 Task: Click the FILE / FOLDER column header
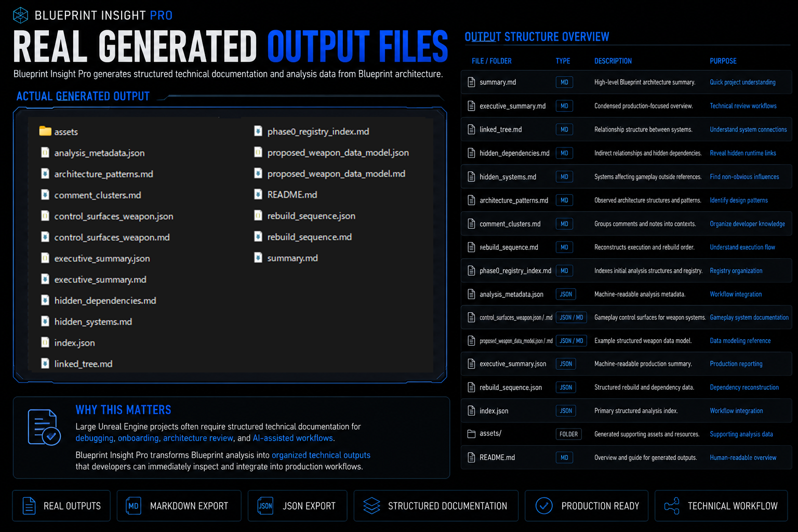point(491,61)
